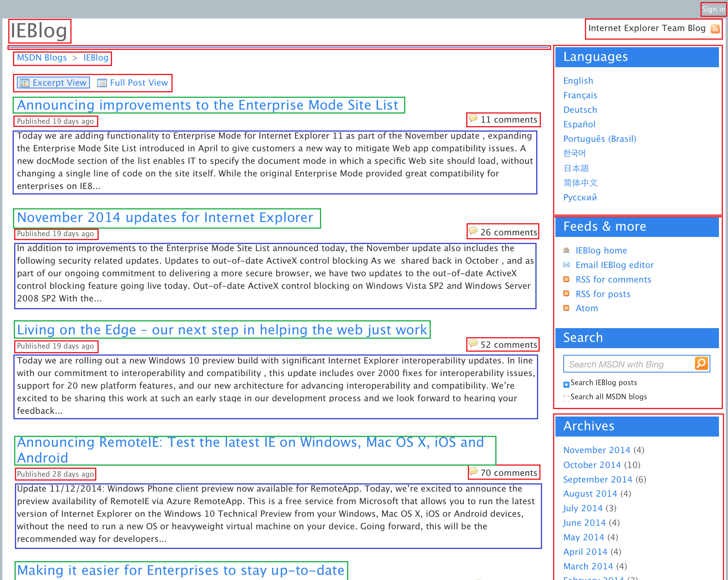Open the Atom feed link
Screen dimensions: 728x580
pos(586,308)
